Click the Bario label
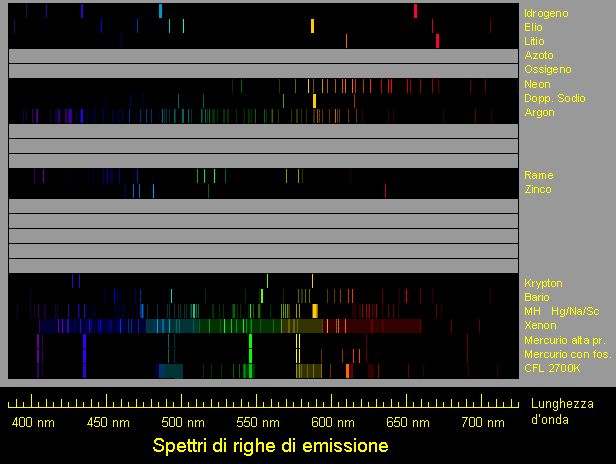This screenshot has width=616, height=464. (x=537, y=297)
